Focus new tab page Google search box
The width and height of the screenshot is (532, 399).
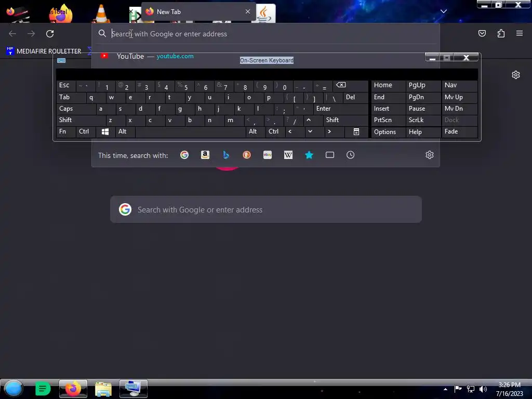266,210
